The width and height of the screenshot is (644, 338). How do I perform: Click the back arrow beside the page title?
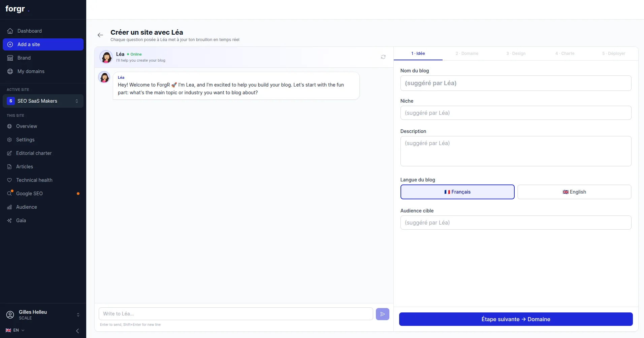100,35
